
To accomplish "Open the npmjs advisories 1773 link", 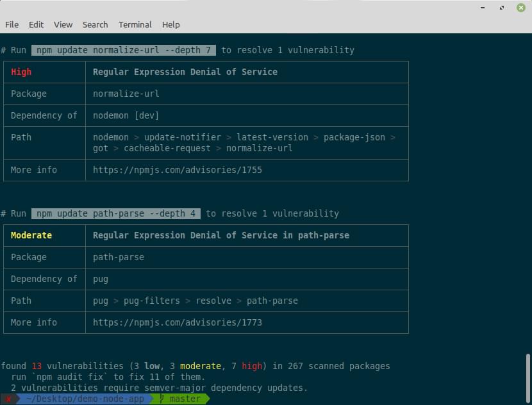I will 177,322.
